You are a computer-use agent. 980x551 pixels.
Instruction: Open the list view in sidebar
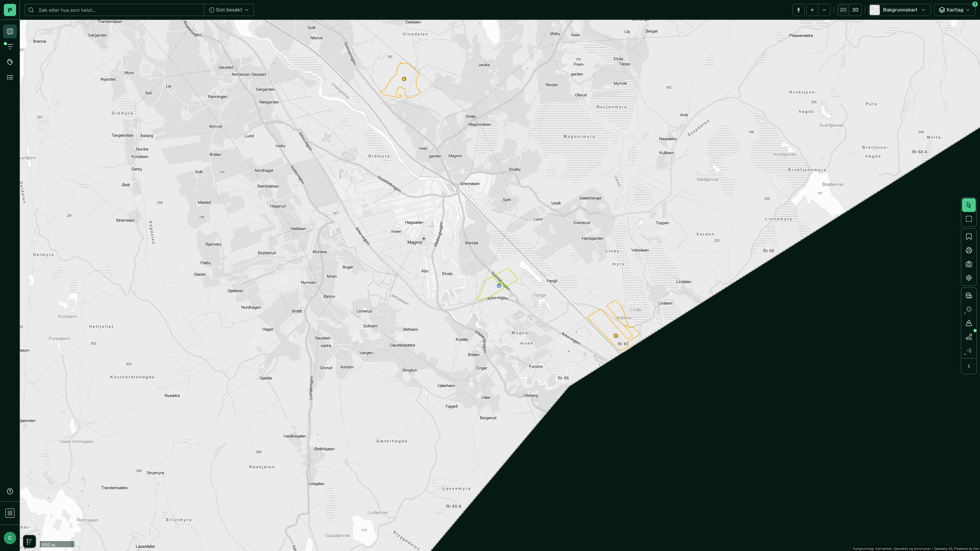pos(10,77)
